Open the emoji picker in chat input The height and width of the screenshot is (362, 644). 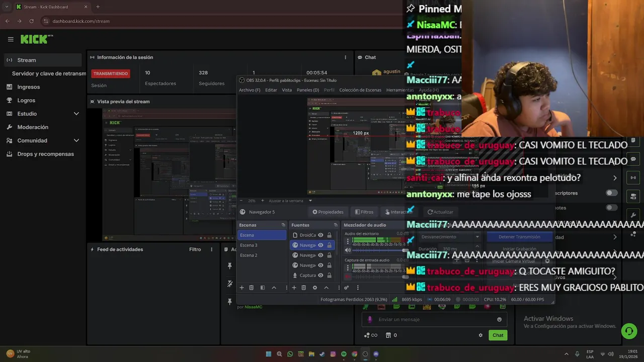pos(499,319)
